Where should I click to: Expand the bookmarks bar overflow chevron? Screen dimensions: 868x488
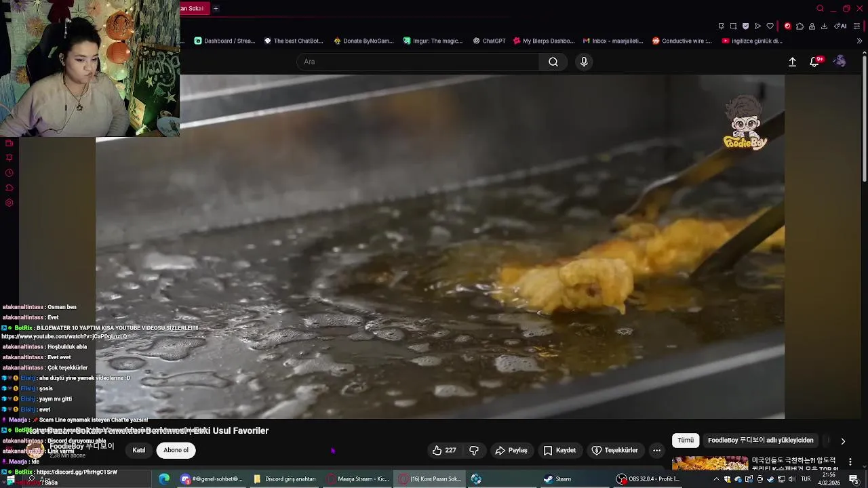click(x=859, y=41)
